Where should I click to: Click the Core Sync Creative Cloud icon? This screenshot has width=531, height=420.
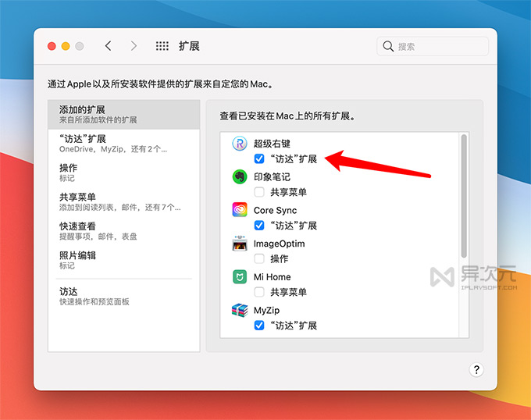[x=240, y=210]
